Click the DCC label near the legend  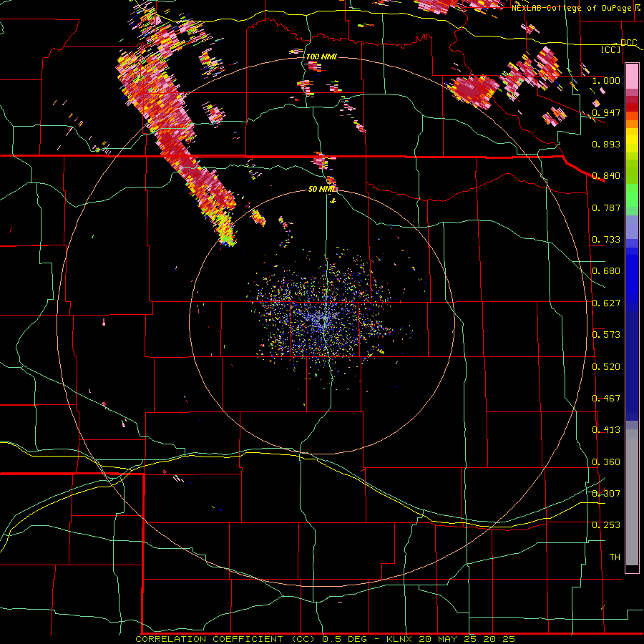tap(628, 43)
